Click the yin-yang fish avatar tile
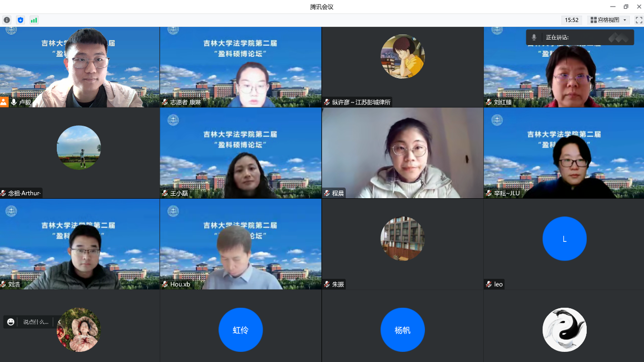Screen dimensions: 644x362 [x=564, y=330]
